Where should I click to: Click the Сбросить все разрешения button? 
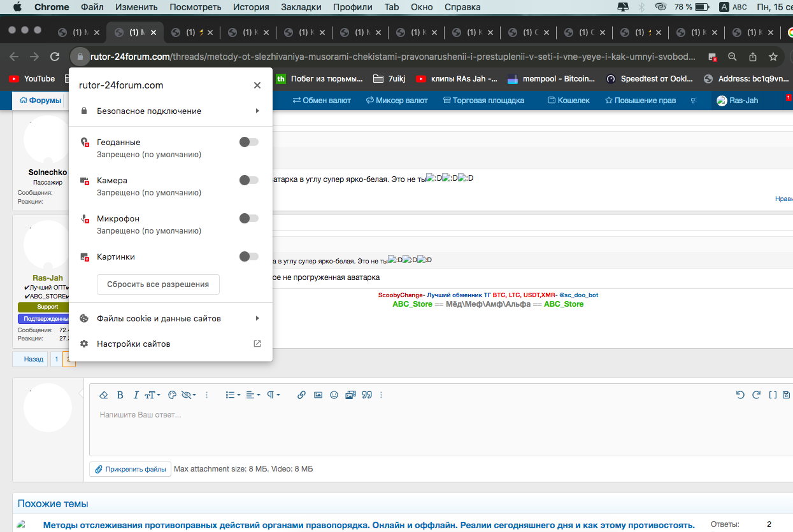(158, 284)
